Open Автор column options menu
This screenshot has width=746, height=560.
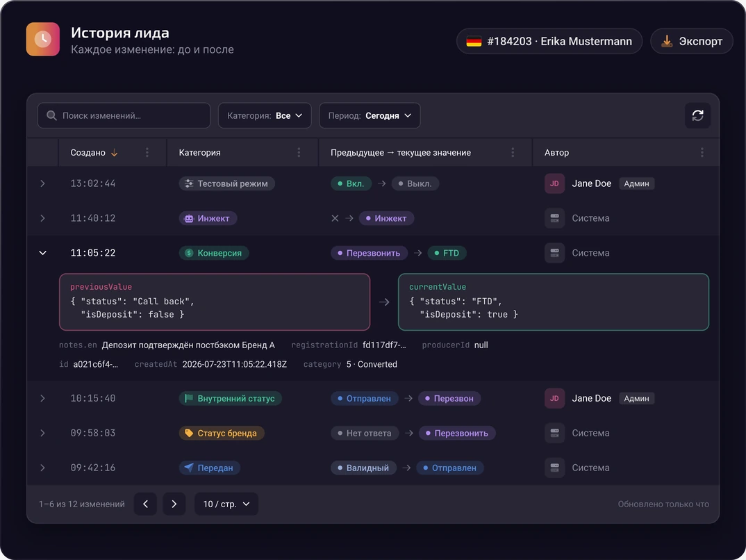(x=702, y=153)
